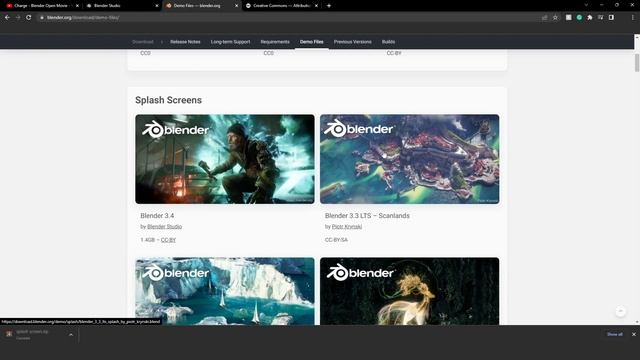The width and height of the screenshot is (640, 360).
Task: Select the Demo Files navigation item
Action: pos(311,42)
